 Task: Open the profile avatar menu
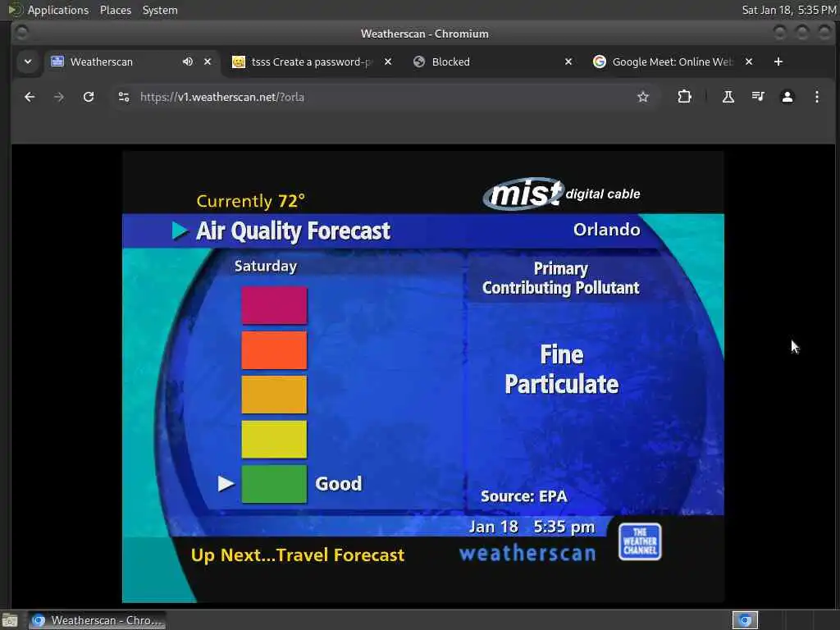coord(787,97)
